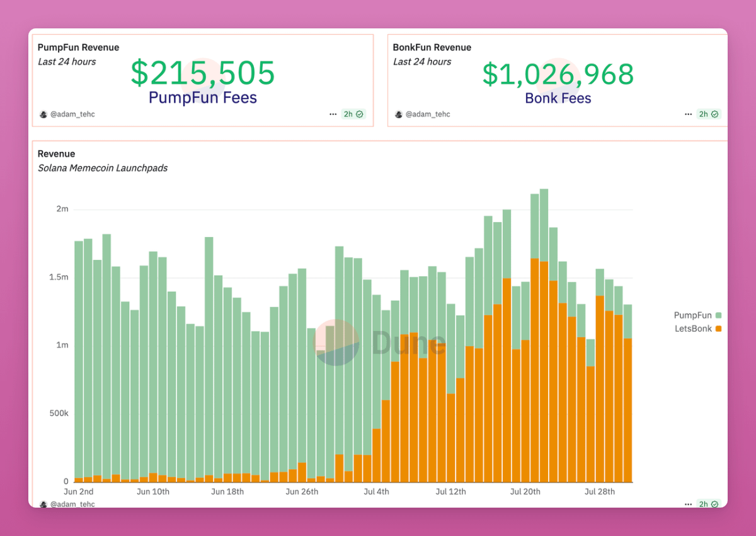
Task: Open @adam_tehc profile below the Revenue chart
Action: click(72, 504)
